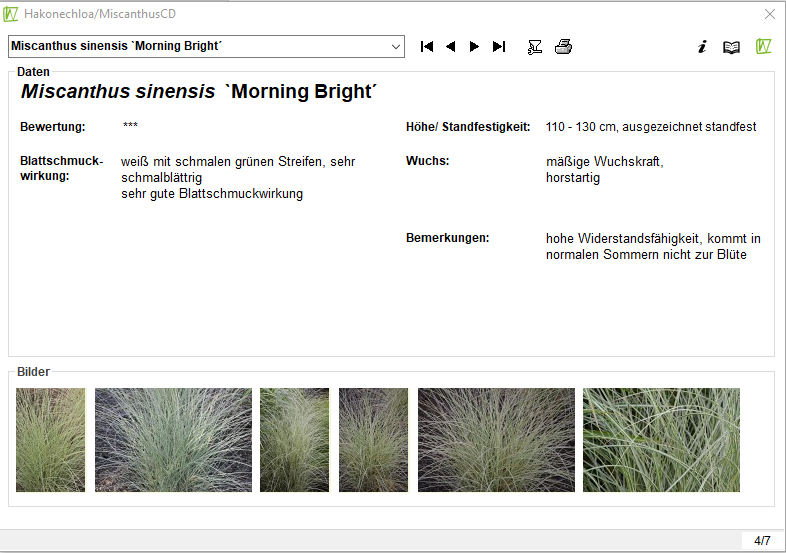Expand the plant variety dropdown arrow
Image resolution: width=786 pixels, height=553 pixels.
click(396, 47)
